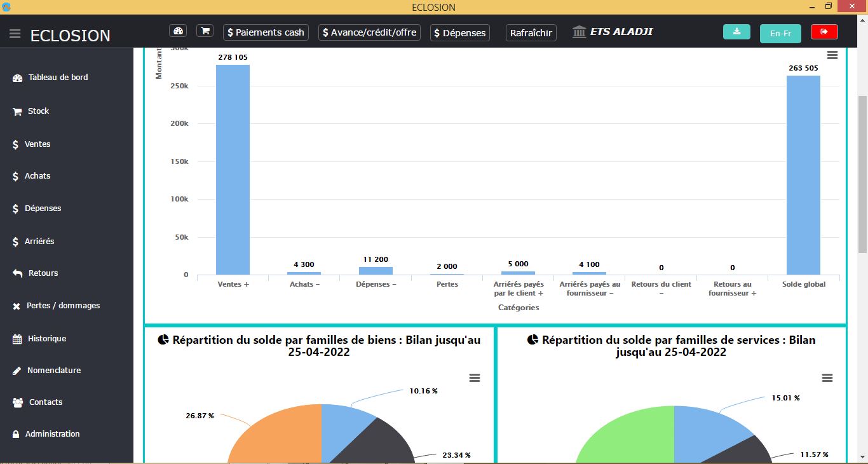Click the red logout button

pos(824,32)
